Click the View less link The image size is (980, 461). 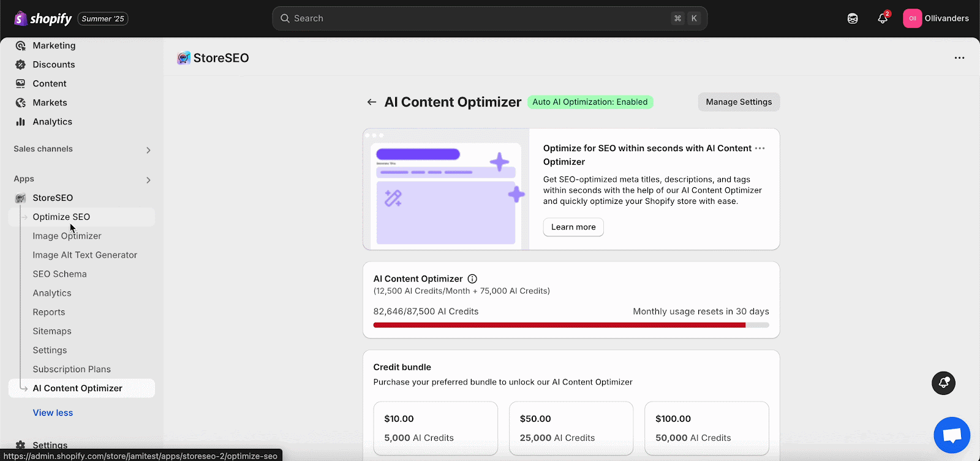point(53,413)
